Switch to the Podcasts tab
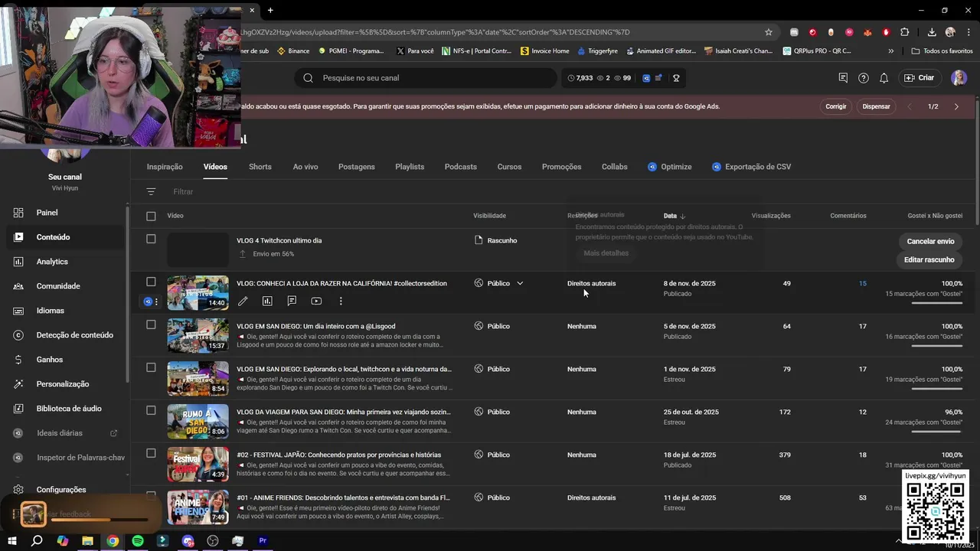Screen dimensions: 980x551 coord(461,167)
